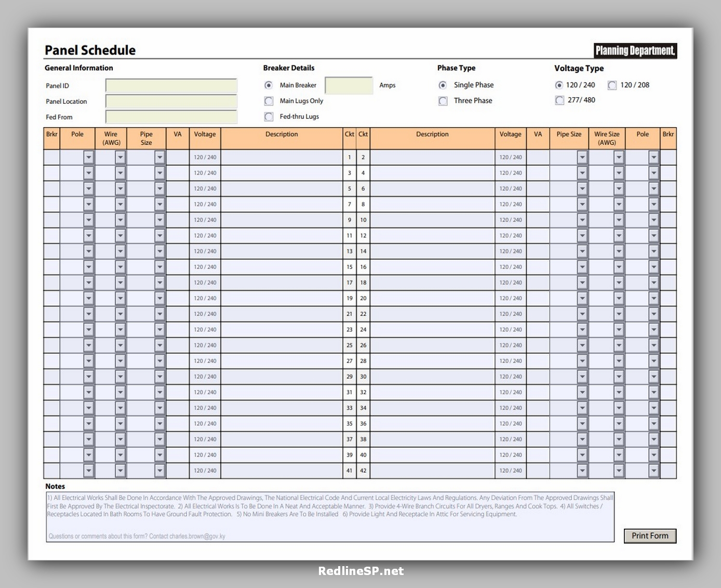The height and width of the screenshot is (588, 721).
Task: Click the Panel ID input field
Action: tap(171, 85)
